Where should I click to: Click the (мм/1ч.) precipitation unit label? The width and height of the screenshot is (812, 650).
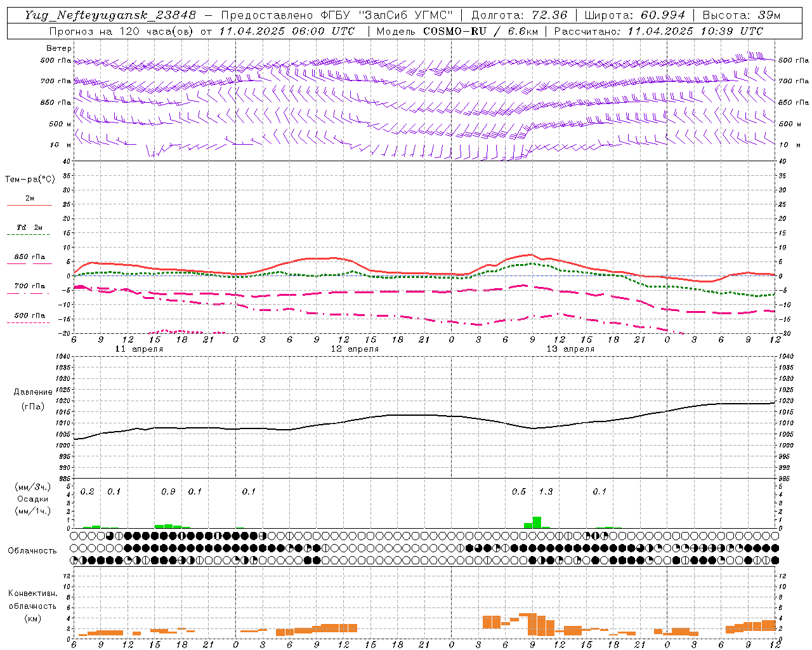pyautogui.click(x=32, y=511)
